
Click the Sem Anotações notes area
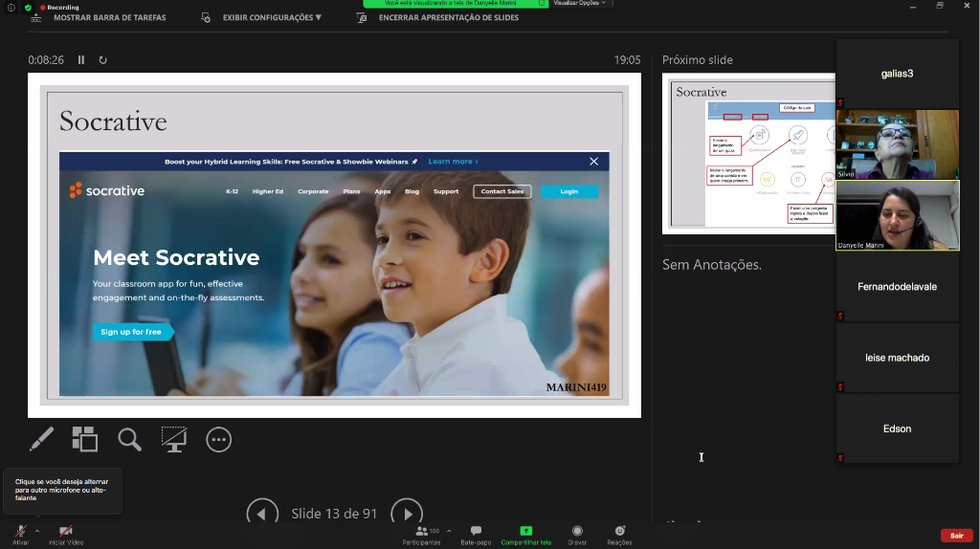[712, 265]
